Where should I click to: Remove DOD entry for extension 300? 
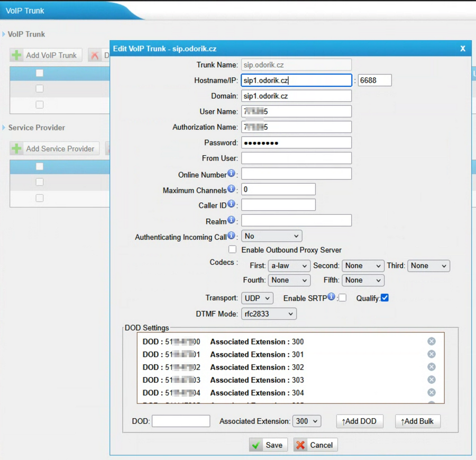[x=432, y=341]
